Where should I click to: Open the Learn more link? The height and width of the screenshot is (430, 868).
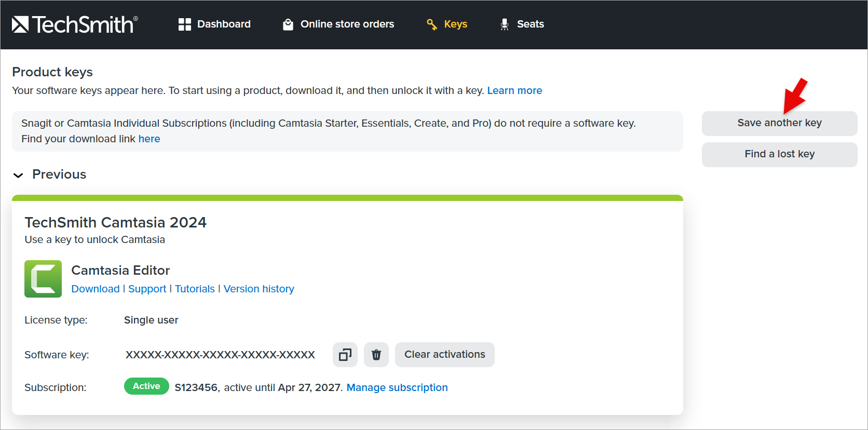click(514, 90)
